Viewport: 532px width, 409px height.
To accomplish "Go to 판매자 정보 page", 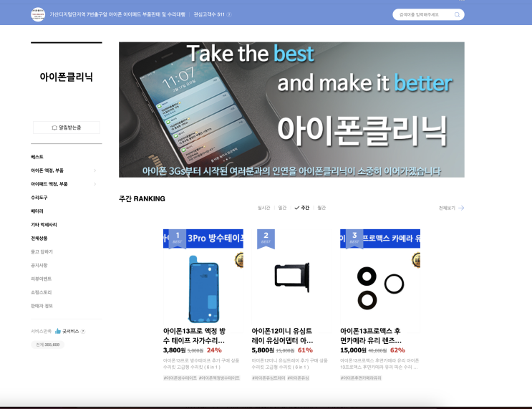I will coord(42,306).
